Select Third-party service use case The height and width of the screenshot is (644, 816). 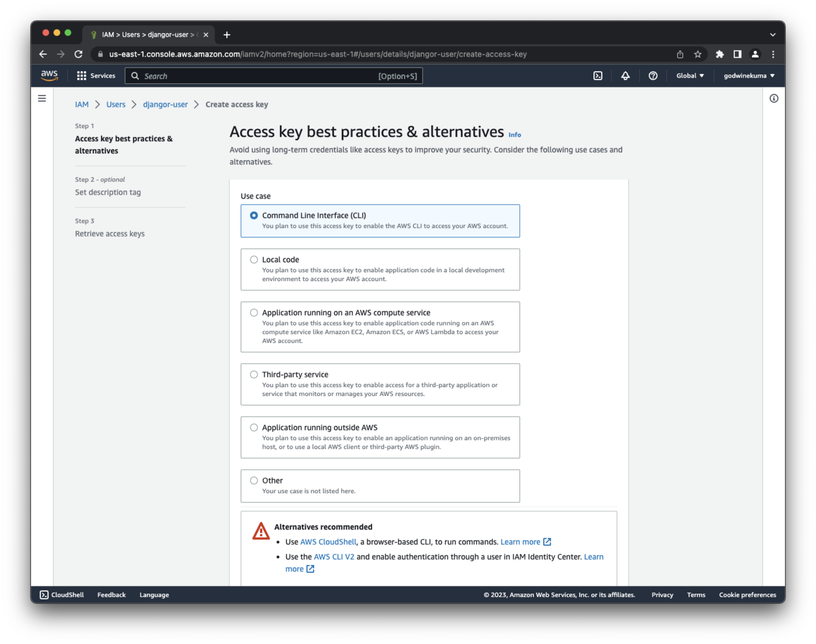pos(254,374)
